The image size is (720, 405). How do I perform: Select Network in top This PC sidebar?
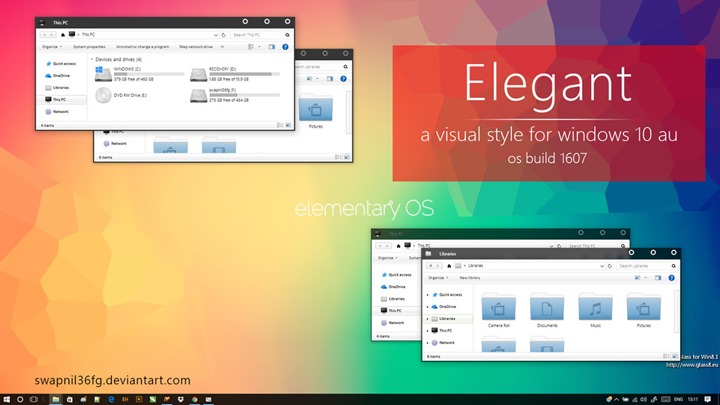[x=57, y=112]
